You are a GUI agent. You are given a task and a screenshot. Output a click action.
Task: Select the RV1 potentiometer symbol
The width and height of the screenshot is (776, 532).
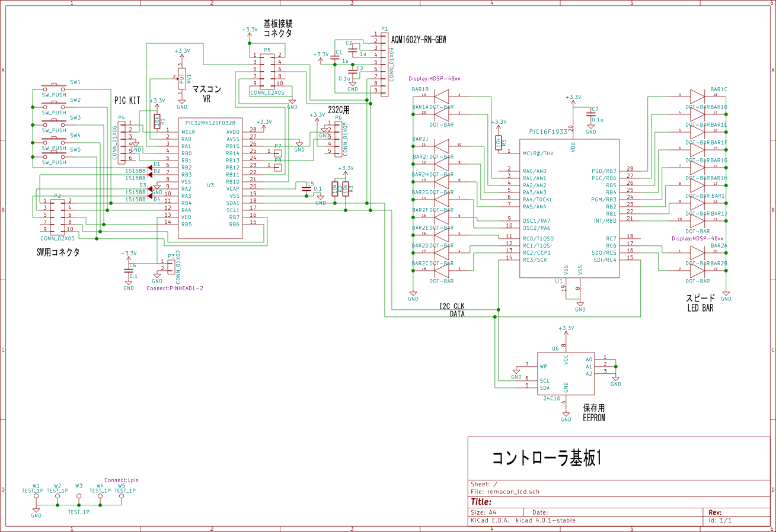(x=182, y=77)
